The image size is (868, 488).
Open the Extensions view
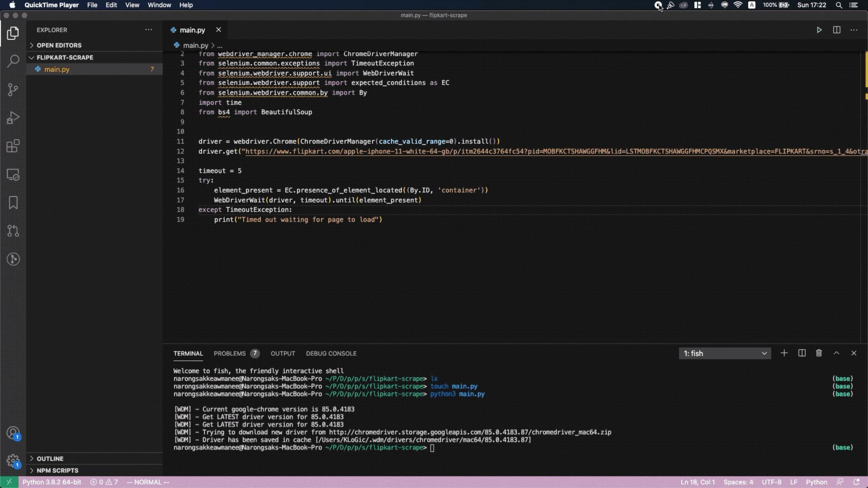(x=13, y=146)
